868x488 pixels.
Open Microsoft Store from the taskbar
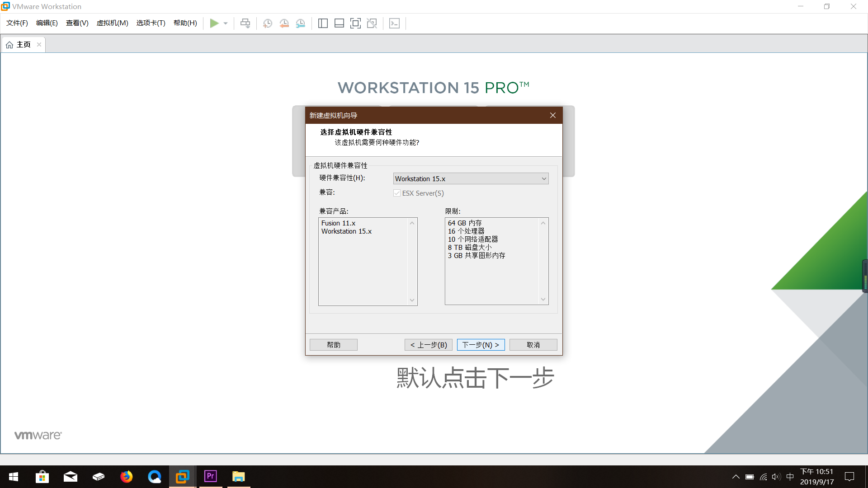[x=42, y=477]
